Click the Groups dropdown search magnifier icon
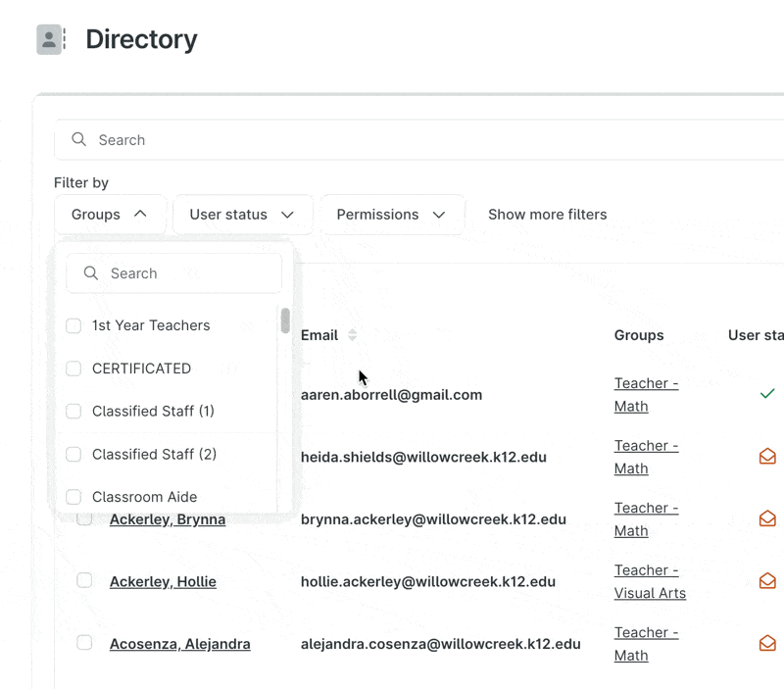 click(x=90, y=273)
